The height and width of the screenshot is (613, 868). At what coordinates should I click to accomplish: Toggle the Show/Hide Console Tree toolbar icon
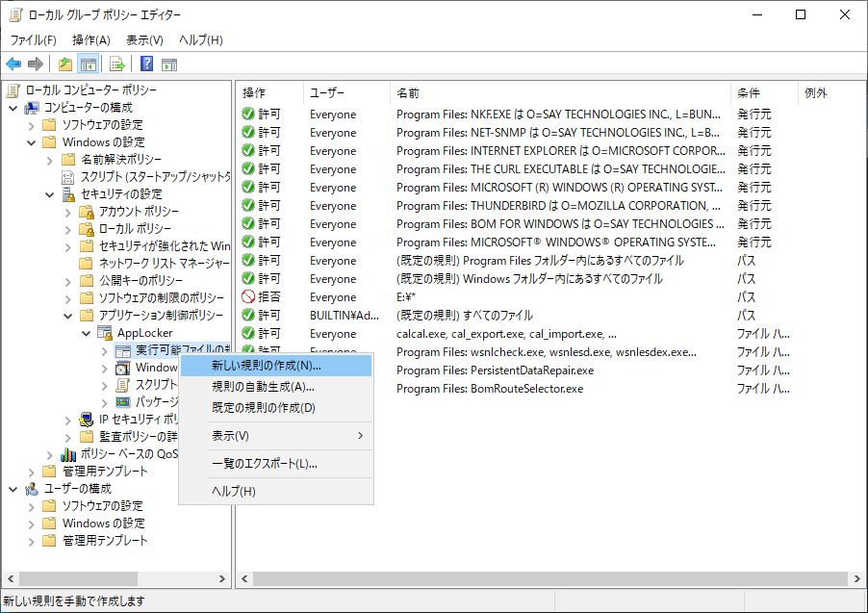click(x=88, y=64)
